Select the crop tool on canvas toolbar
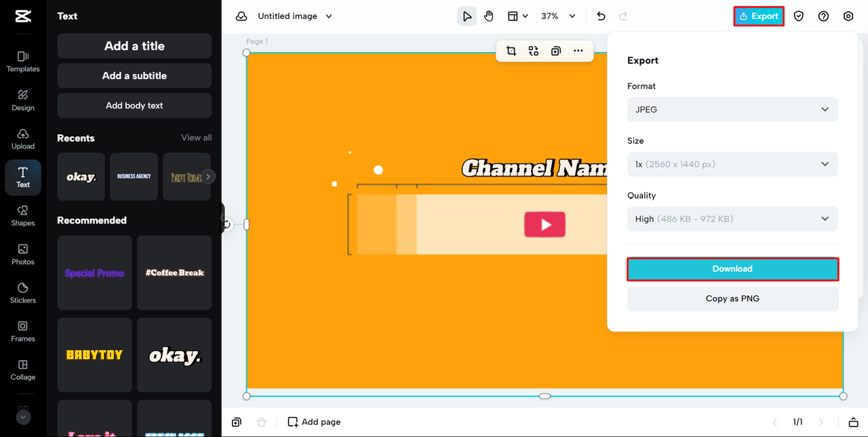868x437 pixels. point(511,51)
